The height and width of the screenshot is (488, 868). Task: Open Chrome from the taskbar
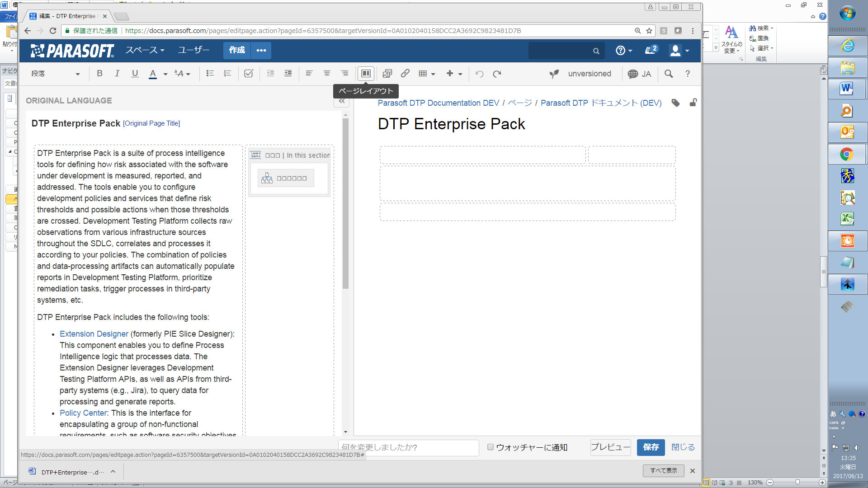point(848,155)
